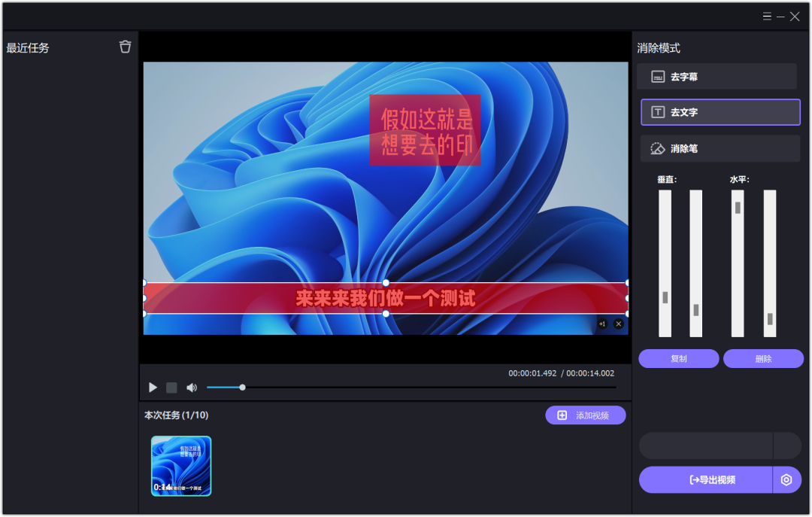Click the 复制 copy button

click(x=678, y=359)
